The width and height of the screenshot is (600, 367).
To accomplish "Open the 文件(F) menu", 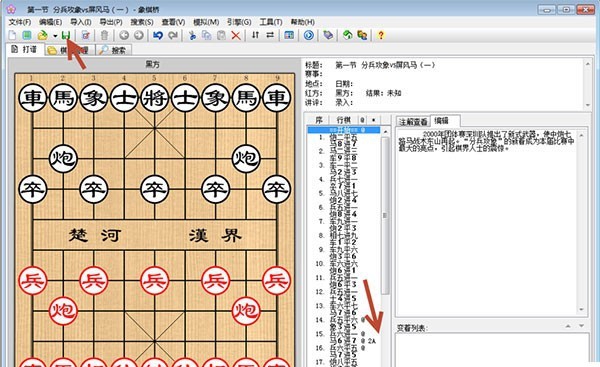I will click(20, 22).
